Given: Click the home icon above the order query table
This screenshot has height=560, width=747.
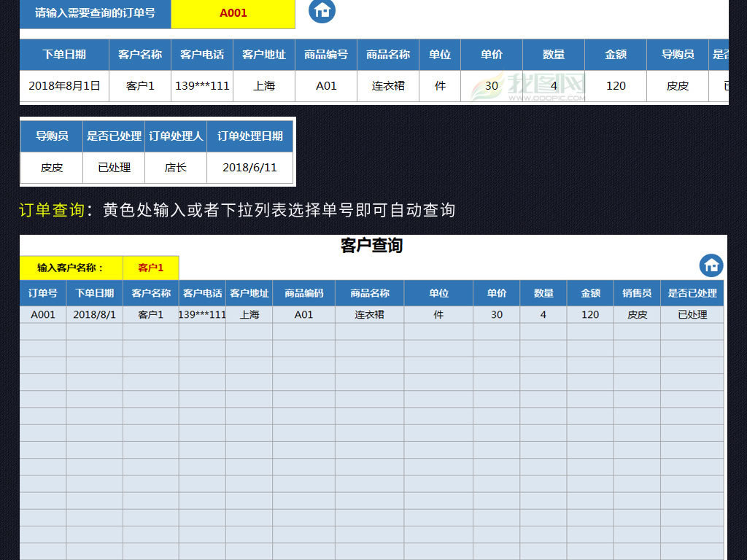Looking at the screenshot, I should 321,12.
